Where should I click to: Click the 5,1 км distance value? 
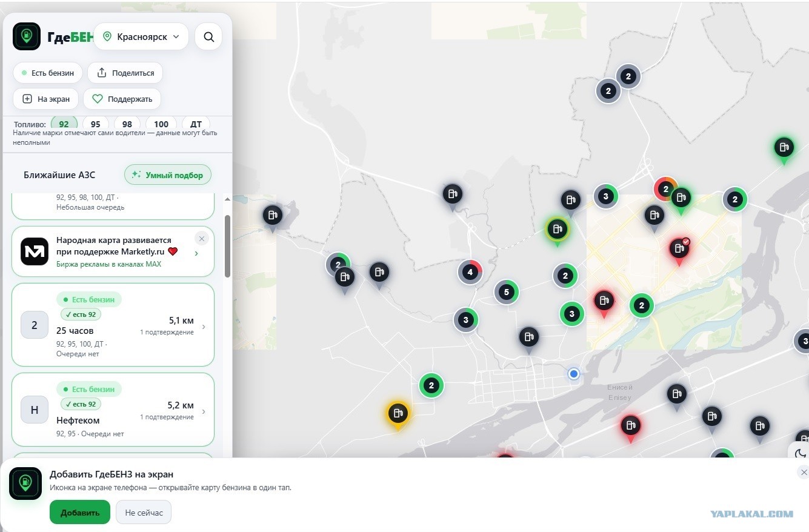pos(181,321)
